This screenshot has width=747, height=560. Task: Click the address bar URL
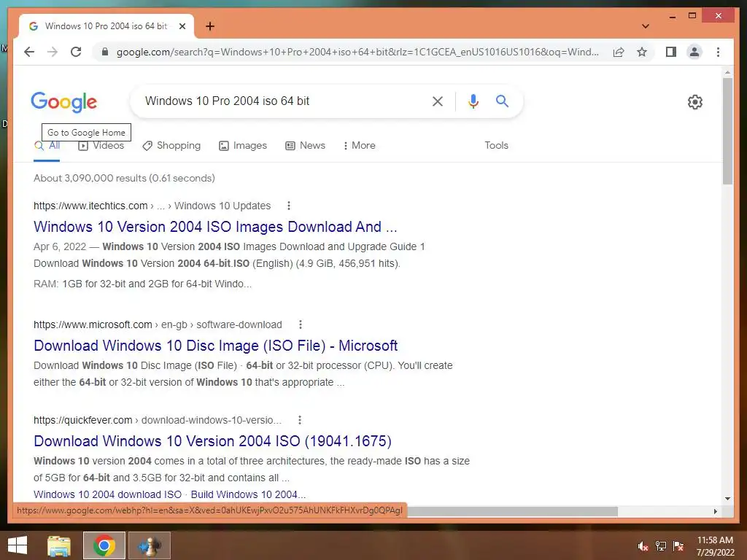(357, 52)
